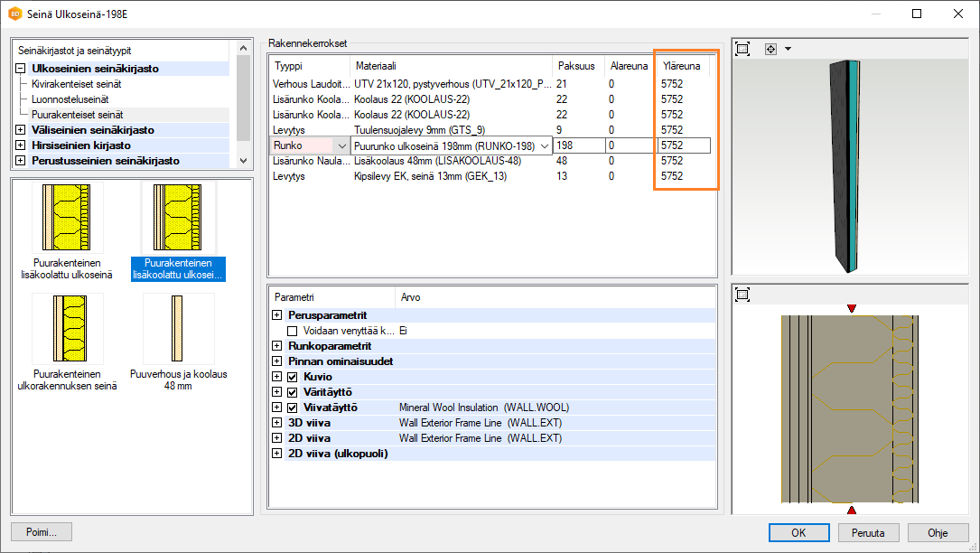The width and height of the screenshot is (980, 553).
Task: Uncheck the Kuvio checkbox
Action: tap(292, 377)
